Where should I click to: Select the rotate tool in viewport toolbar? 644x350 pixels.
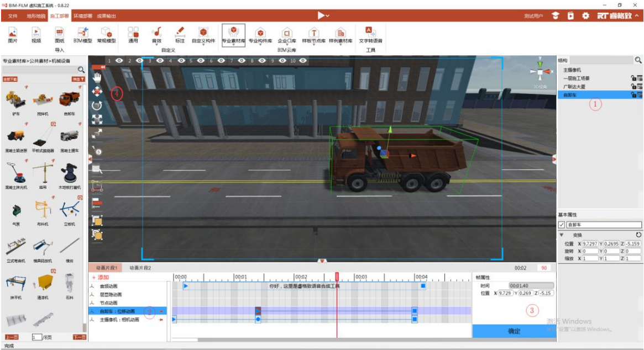(x=97, y=105)
